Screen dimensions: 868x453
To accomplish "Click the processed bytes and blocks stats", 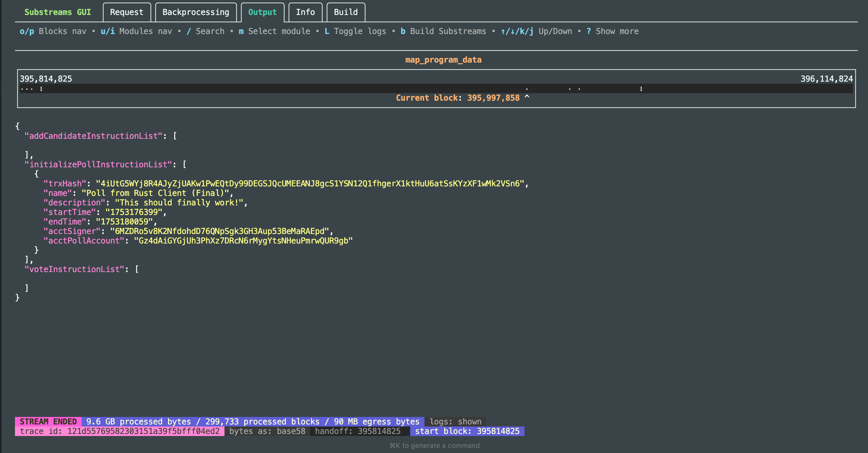I will (x=253, y=422).
